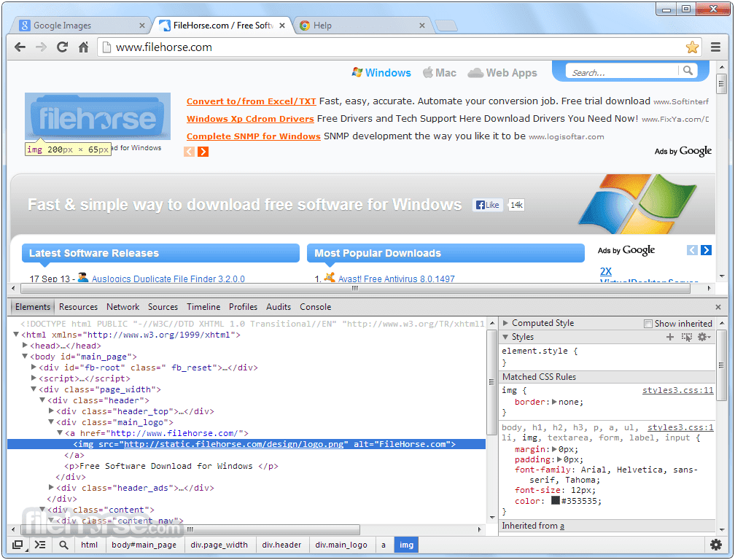Viewport: 735px width, 560px height.
Task: Select the magnifying glass inspect element icon
Action: point(63,545)
